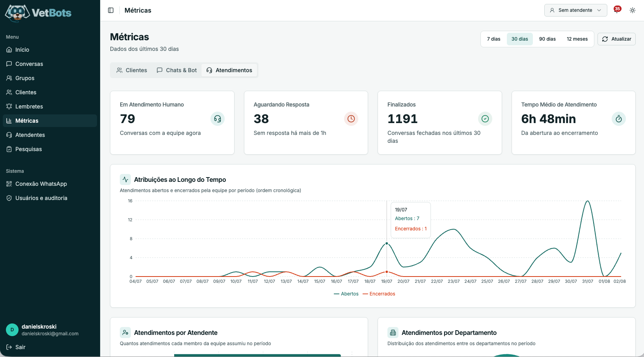Click the 23/07 date label on chart axis
Image resolution: width=644 pixels, height=357 pixels.
pos(454,281)
